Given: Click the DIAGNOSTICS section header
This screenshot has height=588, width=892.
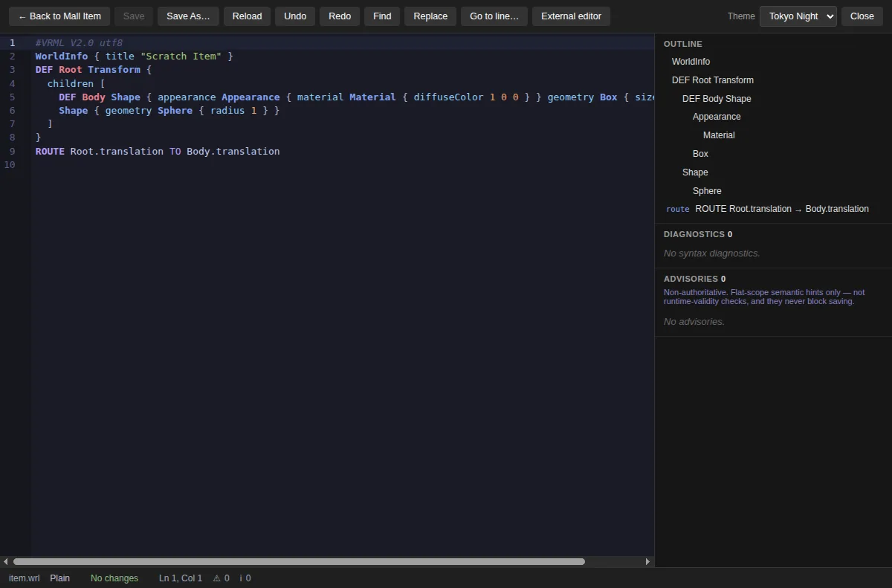Looking at the screenshot, I should coord(698,234).
